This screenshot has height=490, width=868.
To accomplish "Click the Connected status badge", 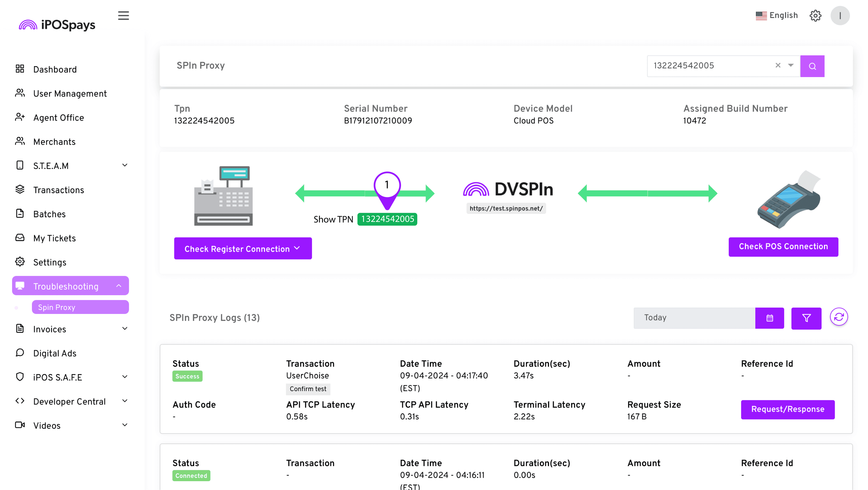I will [191, 476].
